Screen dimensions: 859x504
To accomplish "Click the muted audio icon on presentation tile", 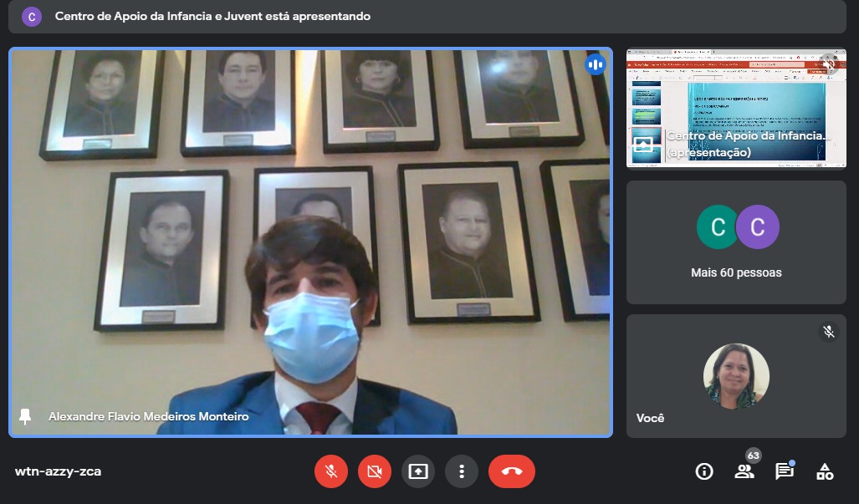I will tap(829, 64).
